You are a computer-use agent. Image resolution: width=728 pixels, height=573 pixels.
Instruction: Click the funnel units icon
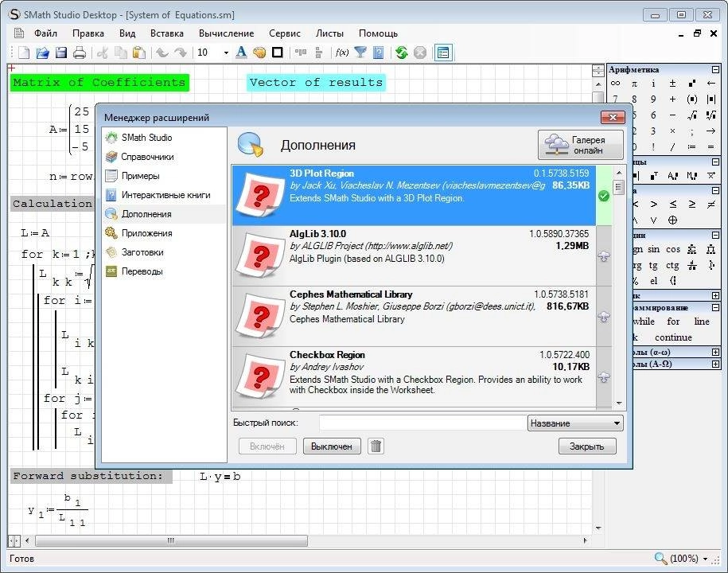(360, 53)
